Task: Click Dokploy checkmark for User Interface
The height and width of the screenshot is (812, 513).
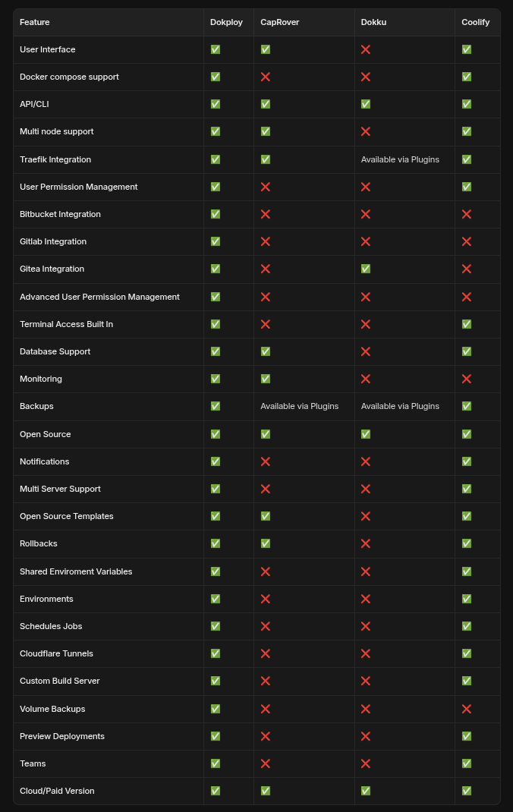Action: [x=216, y=49]
